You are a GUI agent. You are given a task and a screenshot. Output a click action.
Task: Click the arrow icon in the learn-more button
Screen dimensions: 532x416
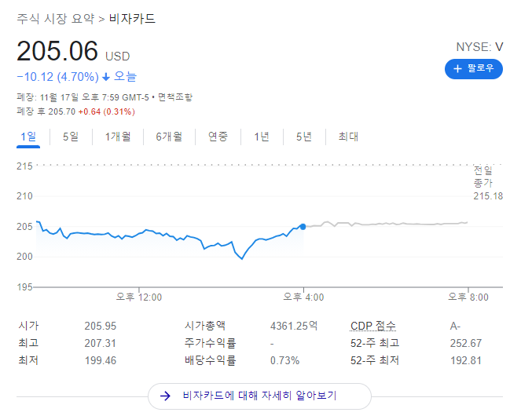[x=165, y=396]
